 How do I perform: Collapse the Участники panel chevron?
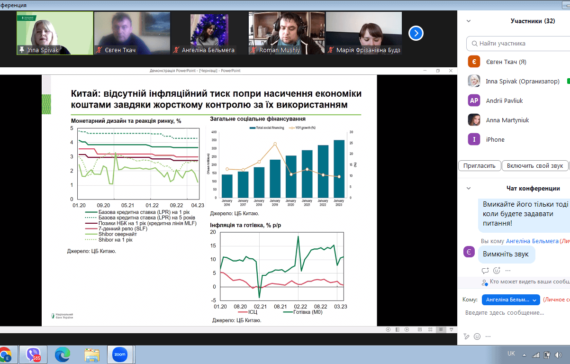pos(469,21)
